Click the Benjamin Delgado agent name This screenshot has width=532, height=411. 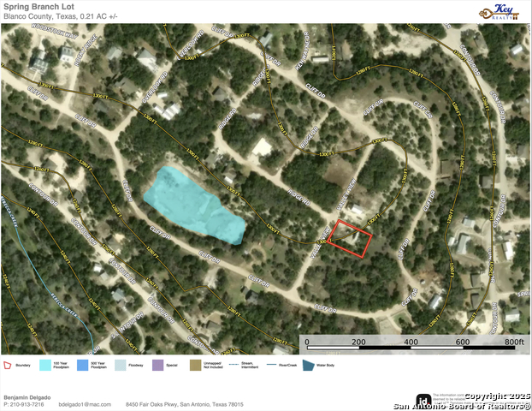coord(27,397)
